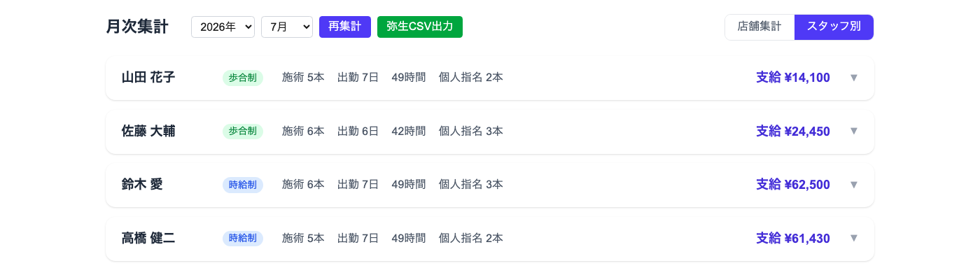Click 時給制 badge for 高橋 健二
The width and height of the screenshot is (980, 268).
(x=243, y=238)
